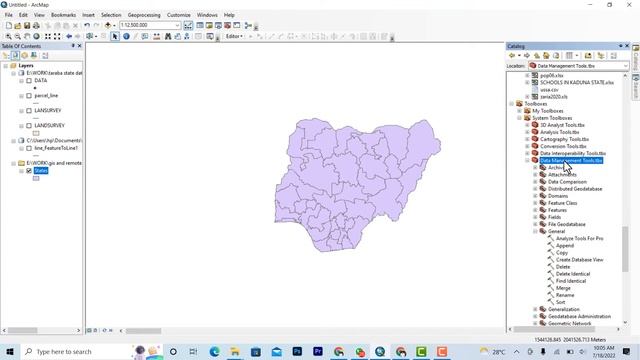The image size is (640, 360).
Task: Click the LANDSURVEY layer symbol swatch
Action: point(36,133)
